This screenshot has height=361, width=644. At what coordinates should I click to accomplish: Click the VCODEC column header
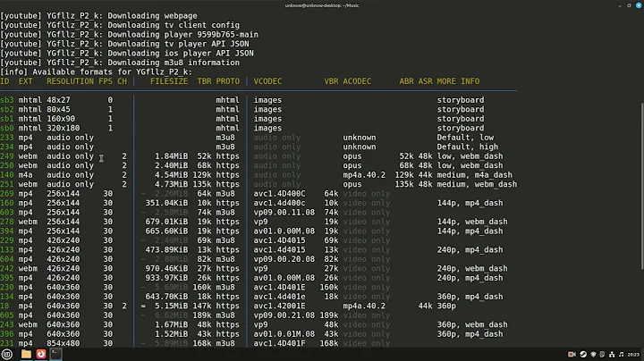pos(267,81)
